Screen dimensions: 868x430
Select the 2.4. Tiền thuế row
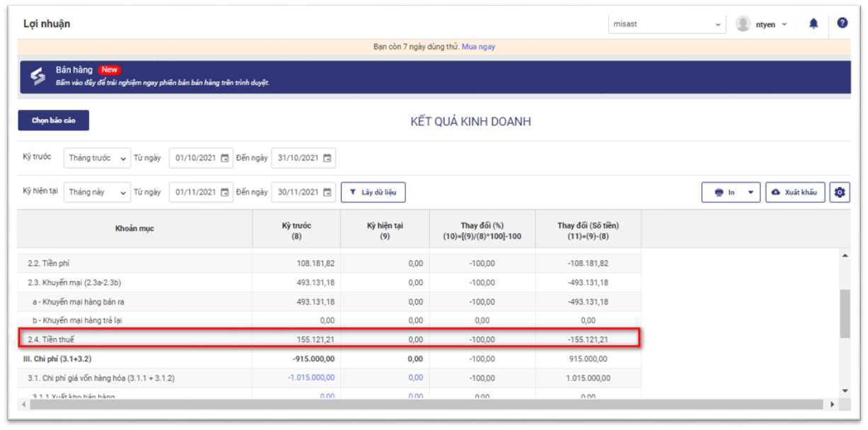point(135,339)
